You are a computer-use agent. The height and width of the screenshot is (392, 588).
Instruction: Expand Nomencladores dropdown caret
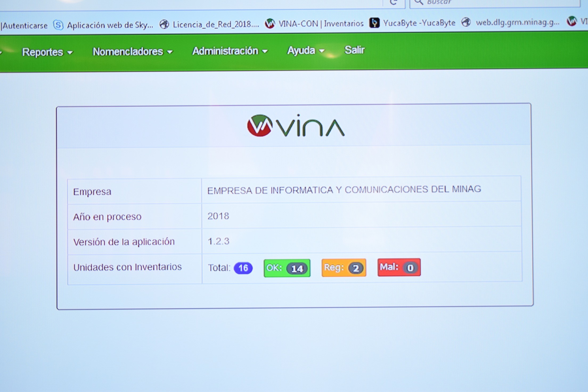coord(170,52)
